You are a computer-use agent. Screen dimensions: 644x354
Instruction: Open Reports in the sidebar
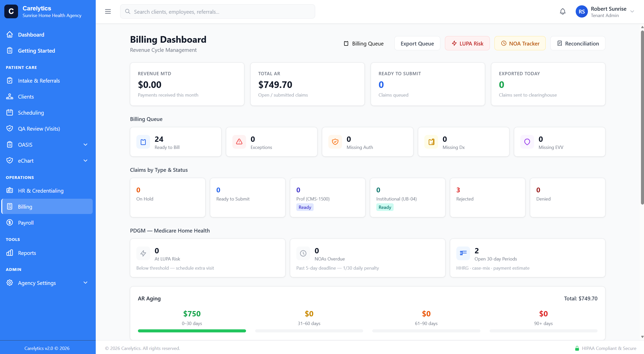[x=47, y=253]
